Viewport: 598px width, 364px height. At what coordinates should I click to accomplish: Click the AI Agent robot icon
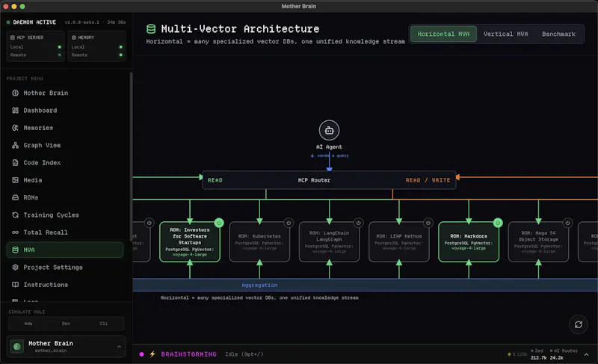(329, 130)
